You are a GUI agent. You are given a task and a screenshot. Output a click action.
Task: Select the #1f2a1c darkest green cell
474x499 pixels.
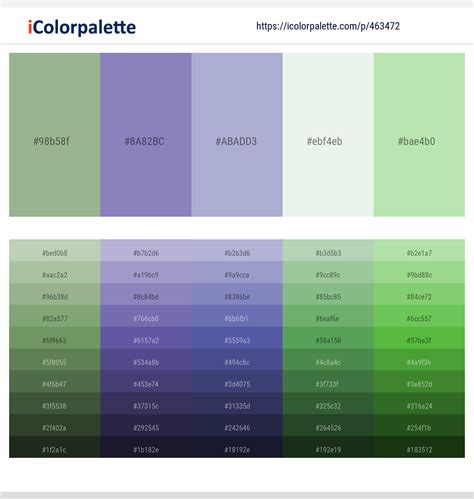(x=55, y=447)
